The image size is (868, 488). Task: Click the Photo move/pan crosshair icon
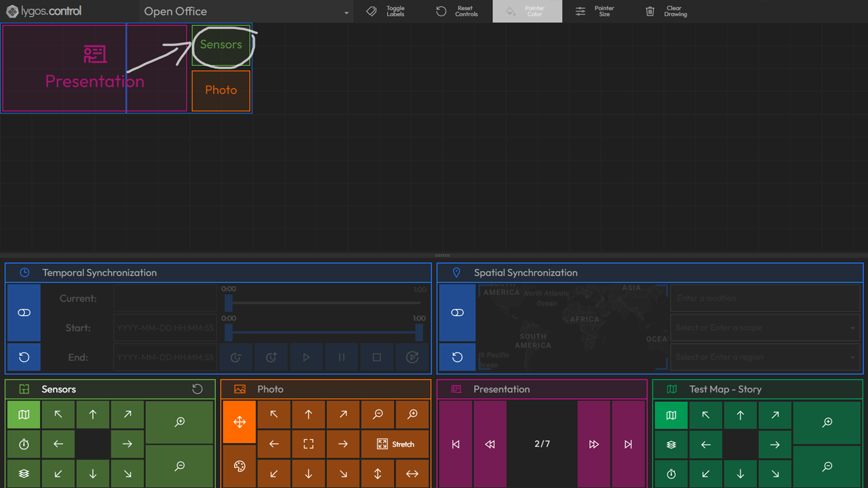tap(239, 422)
